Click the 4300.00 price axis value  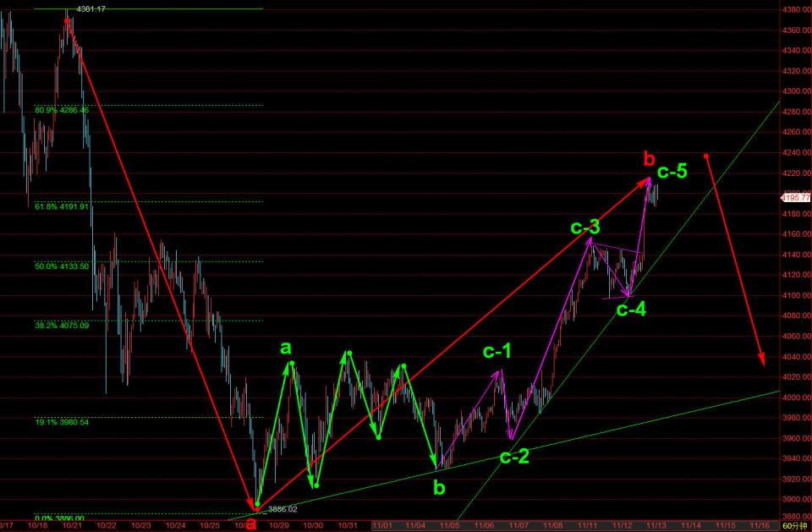tap(797, 91)
